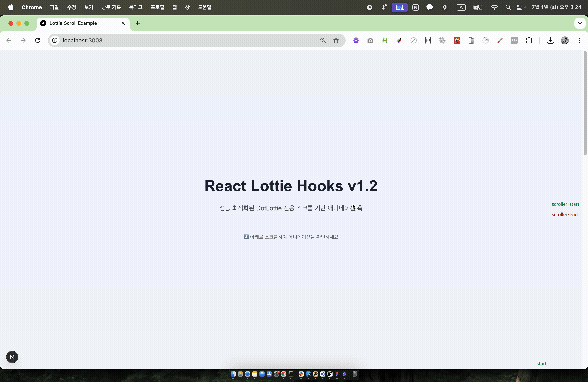
Task: Open the purple gear extension
Action: click(356, 41)
